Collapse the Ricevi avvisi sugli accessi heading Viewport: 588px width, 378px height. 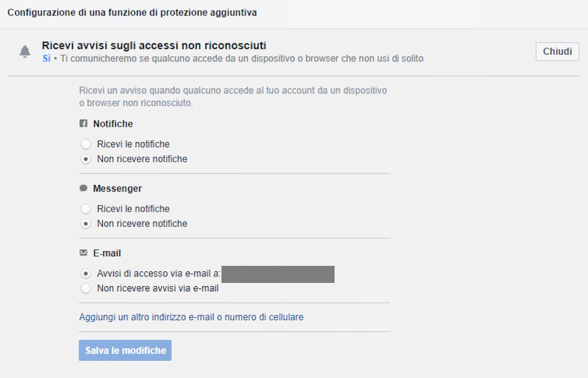(154, 45)
